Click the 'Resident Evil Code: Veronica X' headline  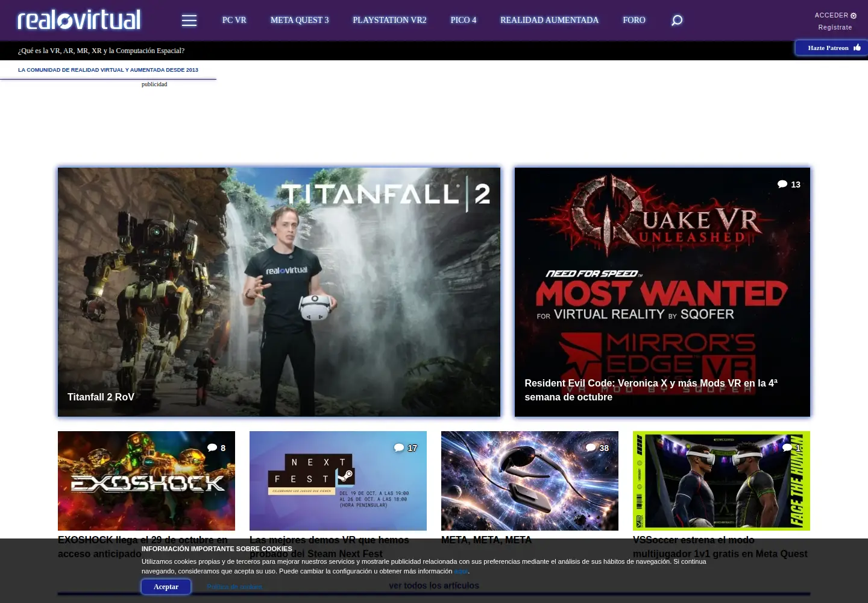(651, 390)
